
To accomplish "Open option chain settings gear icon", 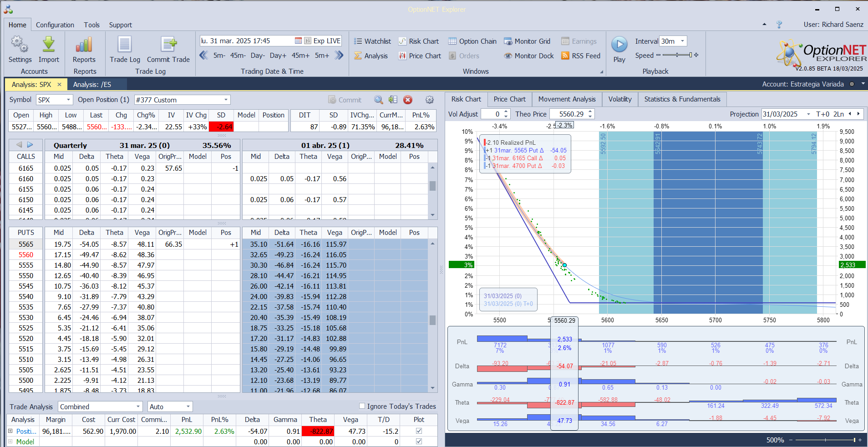I will [x=429, y=100].
